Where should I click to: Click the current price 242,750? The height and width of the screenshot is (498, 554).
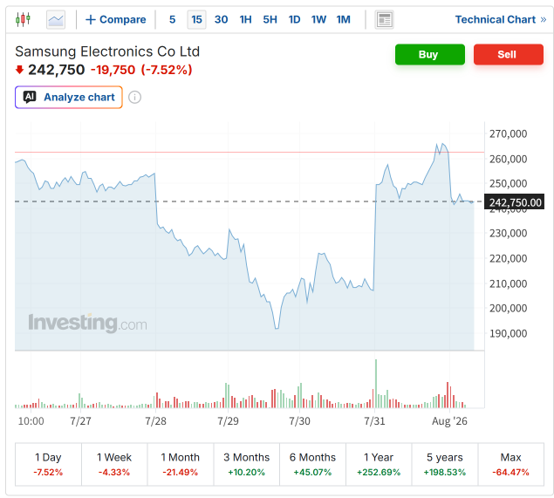pos(57,70)
